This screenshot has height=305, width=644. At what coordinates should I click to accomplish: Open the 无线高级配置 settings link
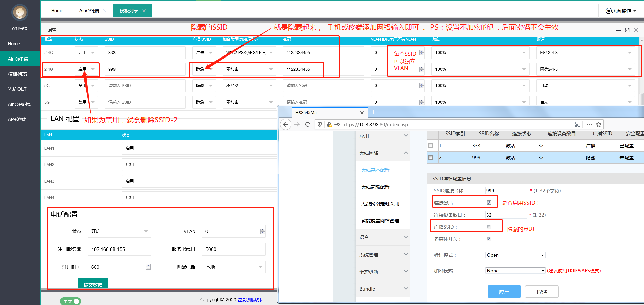click(375, 187)
